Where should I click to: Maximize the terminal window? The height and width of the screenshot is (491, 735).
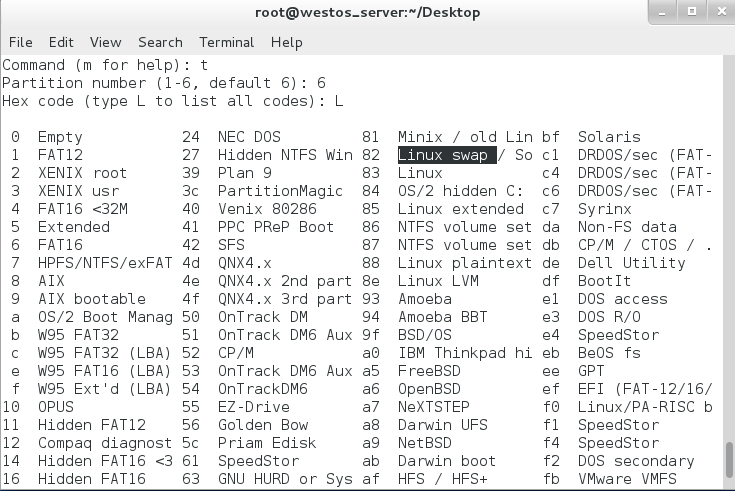pos(691,12)
